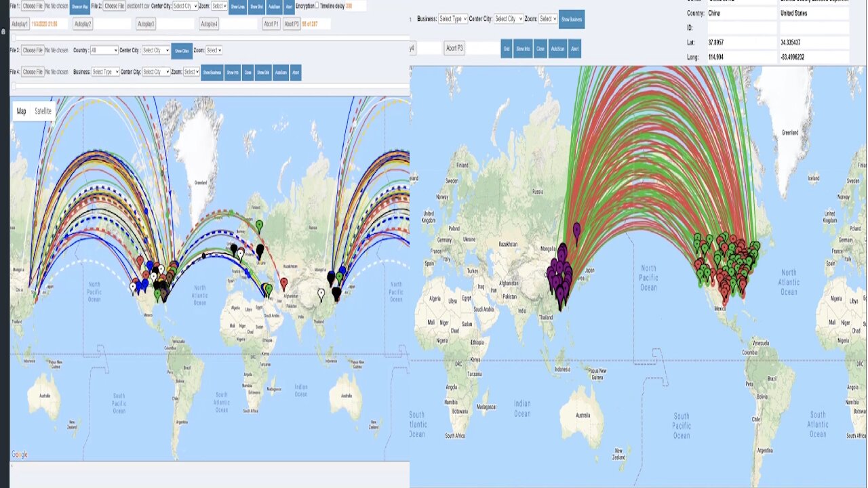Viewport: 868px width, 488px height.
Task: Click the white pin in central Asia
Action: (x=321, y=293)
